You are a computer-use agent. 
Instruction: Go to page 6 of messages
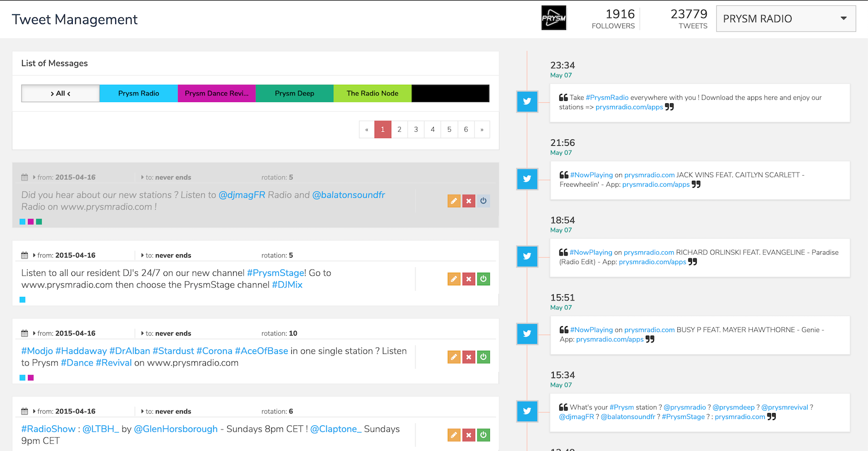coord(466,130)
